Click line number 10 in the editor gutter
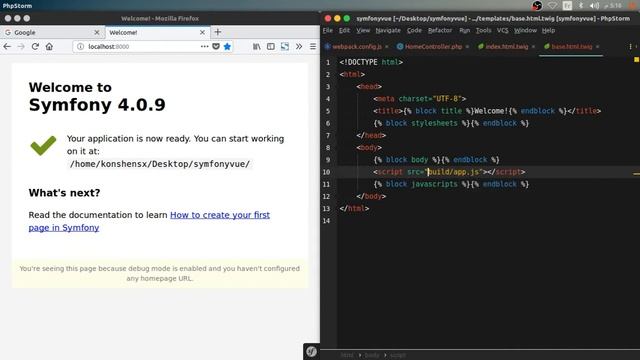The height and width of the screenshot is (360, 640). (326, 172)
